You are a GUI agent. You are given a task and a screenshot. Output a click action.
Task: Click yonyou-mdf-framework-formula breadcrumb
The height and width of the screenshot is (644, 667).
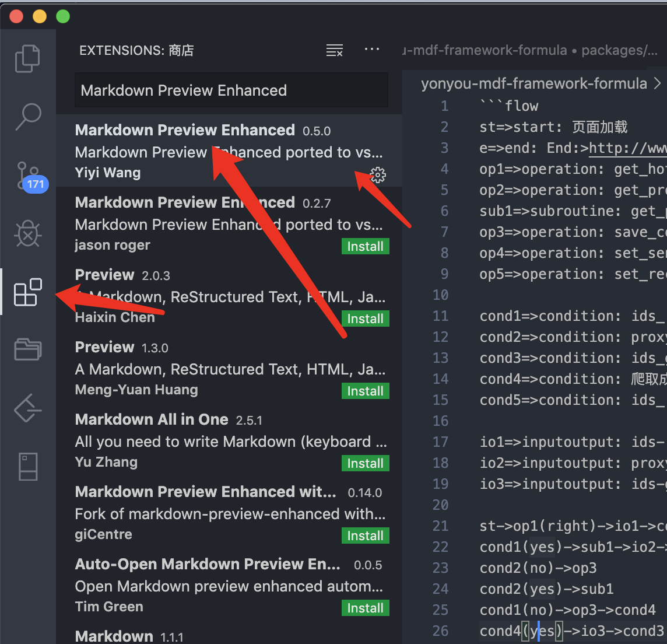click(534, 83)
